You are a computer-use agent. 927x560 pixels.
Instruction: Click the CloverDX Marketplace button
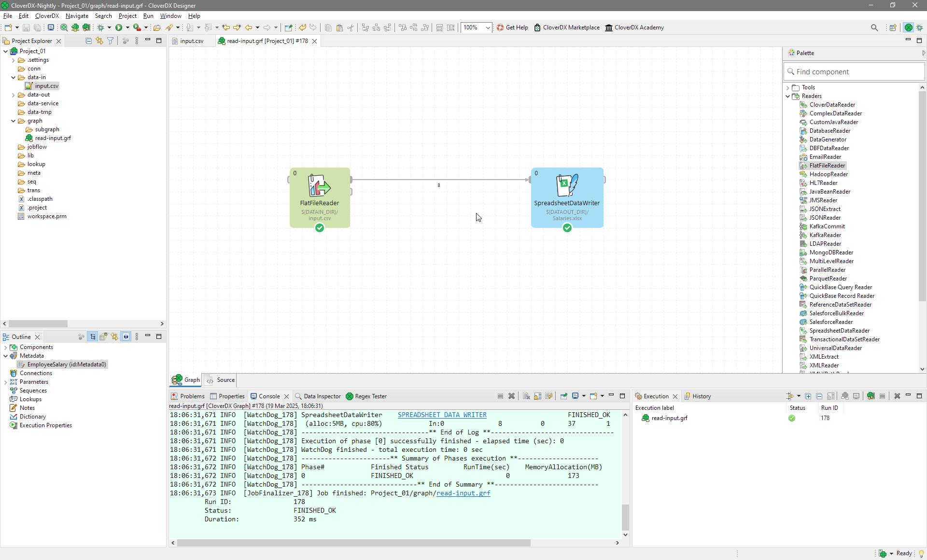pyautogui.click(x=567, y=28)
